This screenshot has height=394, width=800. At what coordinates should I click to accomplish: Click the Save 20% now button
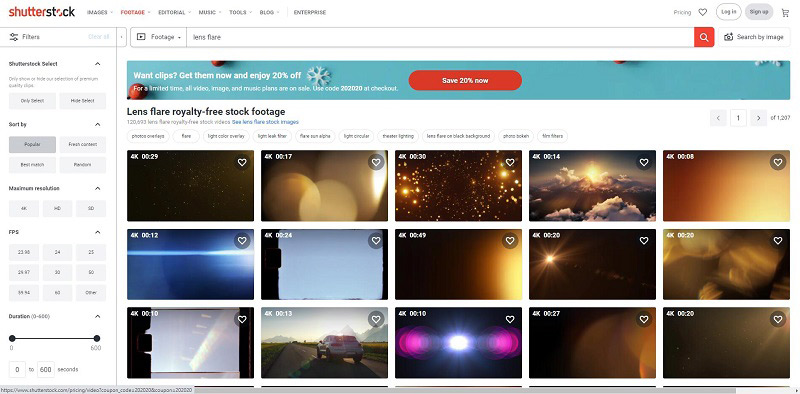tap(465, 80)
